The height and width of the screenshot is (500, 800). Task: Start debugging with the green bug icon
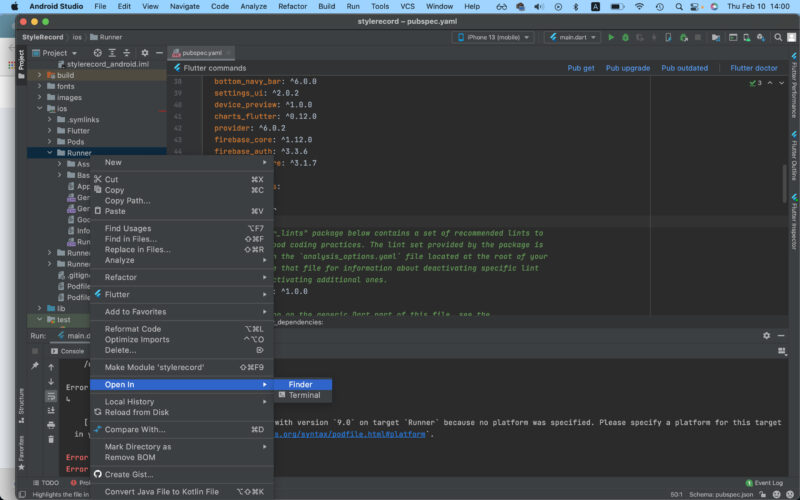coord(625,37)
